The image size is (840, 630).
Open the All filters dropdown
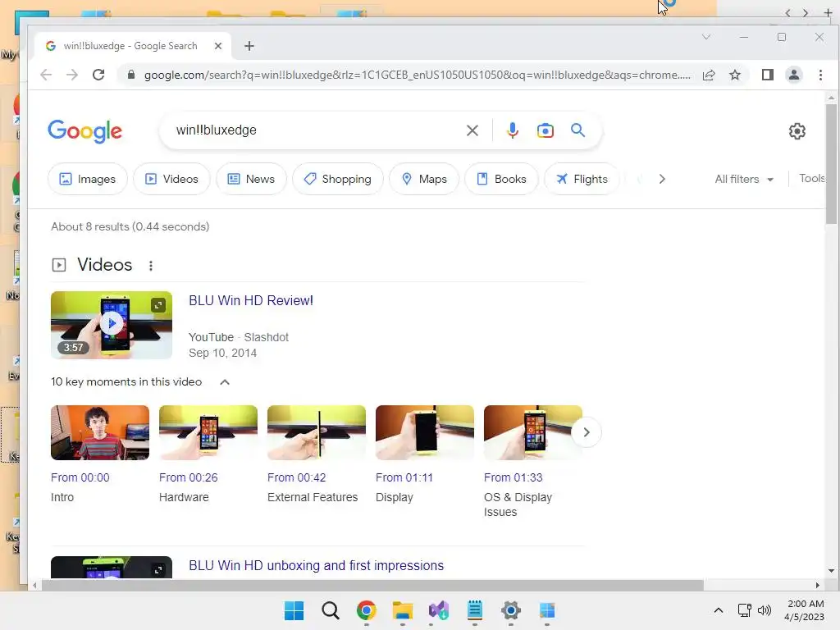point(744,179)
